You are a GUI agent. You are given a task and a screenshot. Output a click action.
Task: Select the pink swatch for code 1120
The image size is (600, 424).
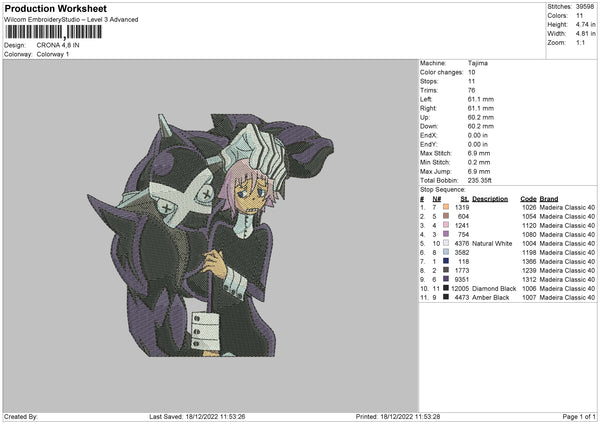point(446,225)
